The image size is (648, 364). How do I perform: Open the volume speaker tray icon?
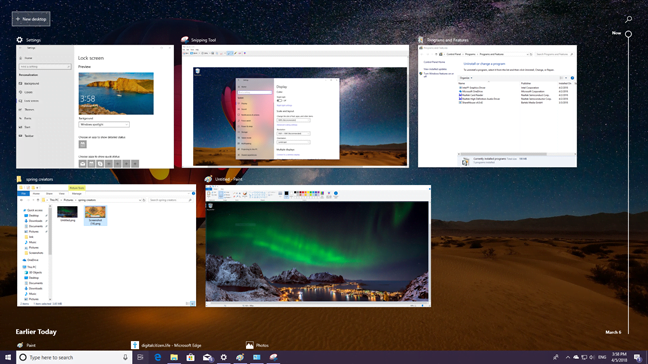592,357
